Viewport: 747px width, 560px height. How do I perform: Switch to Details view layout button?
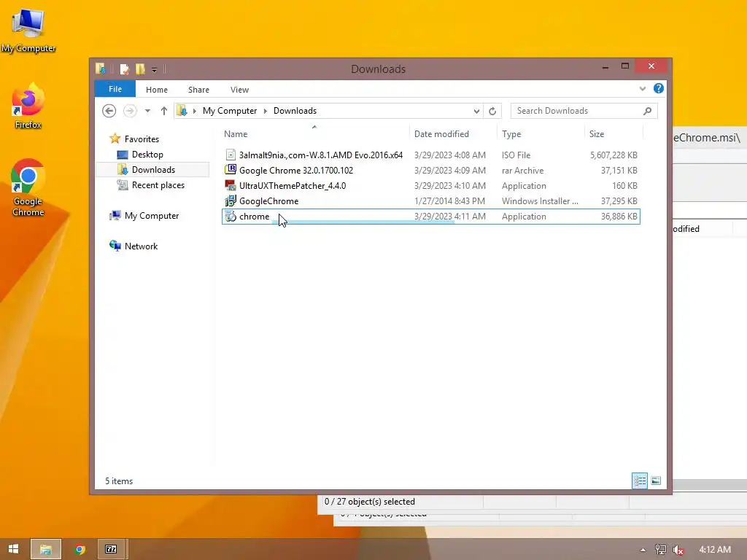[639, 481]
